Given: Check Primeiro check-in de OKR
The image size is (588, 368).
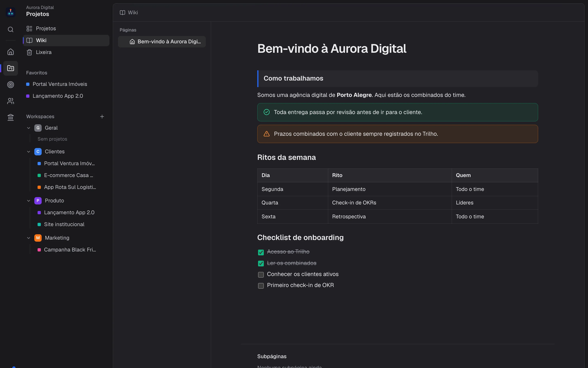Looking at the screenshot, I should click(261, 285).
